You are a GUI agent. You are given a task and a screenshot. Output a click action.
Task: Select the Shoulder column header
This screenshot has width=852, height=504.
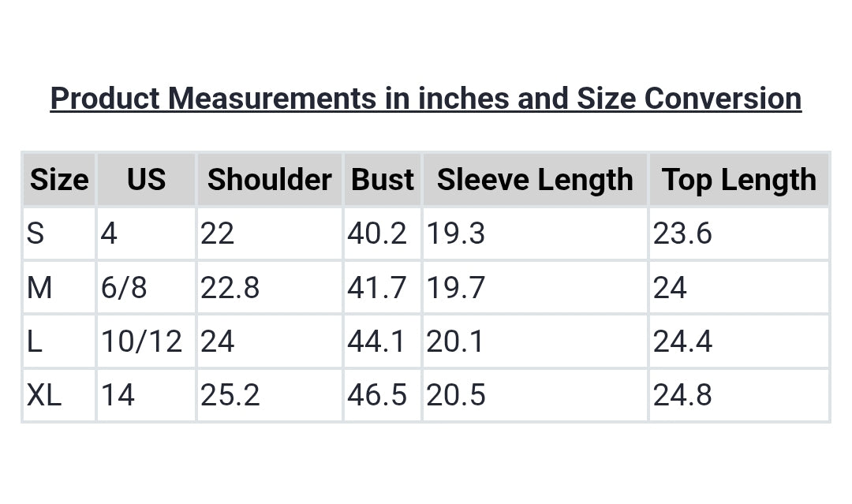[269, 180]
